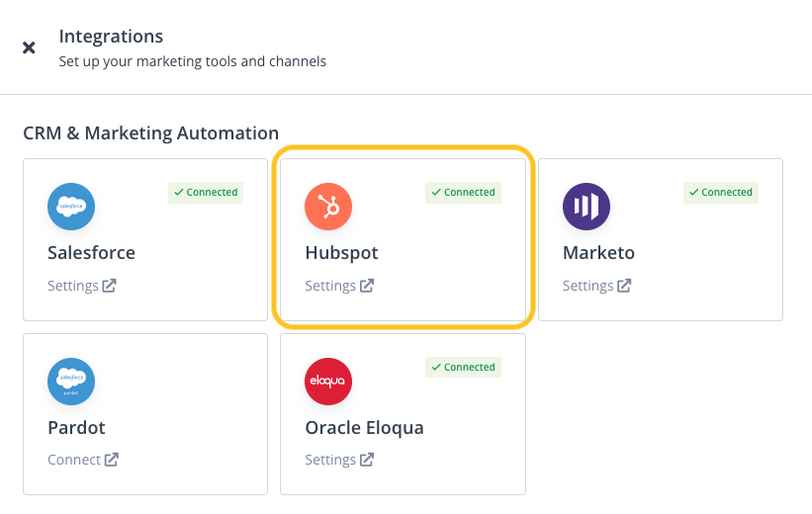Click the Salesforce cloud logo icon

pos(71,207)
